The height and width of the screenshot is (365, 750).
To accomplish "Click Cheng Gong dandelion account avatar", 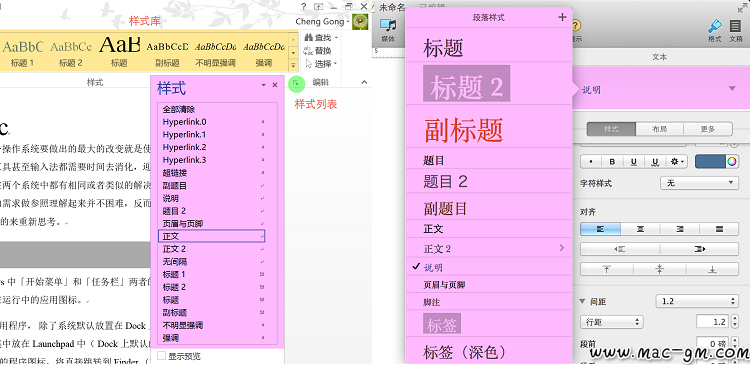I will click(x=360, y=22).
